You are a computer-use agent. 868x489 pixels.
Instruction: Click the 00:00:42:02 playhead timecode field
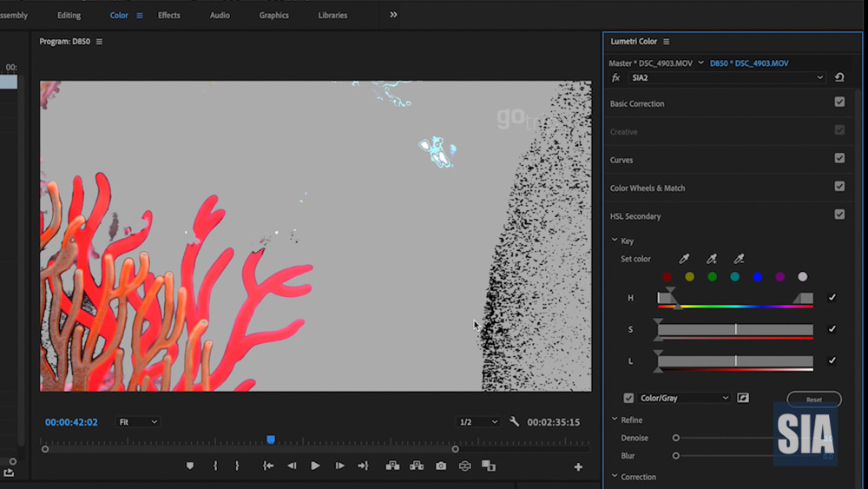coord(71,422)
